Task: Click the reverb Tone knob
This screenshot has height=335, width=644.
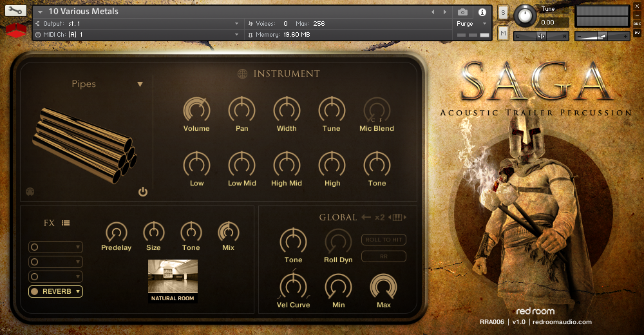Action: [191, 232]
